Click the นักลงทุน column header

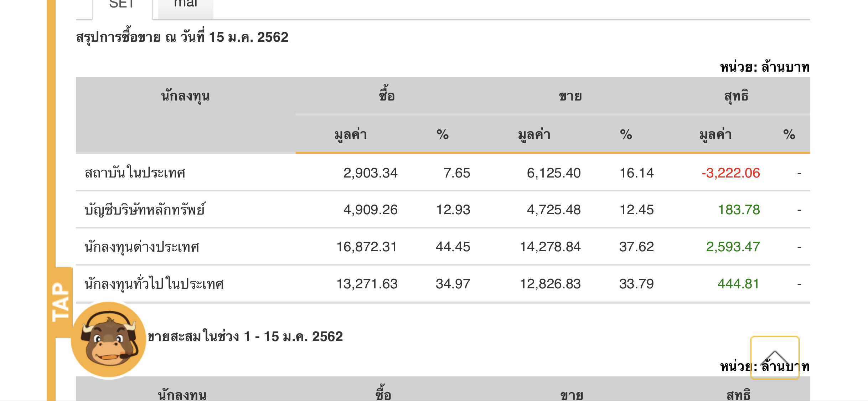(185, 96)
